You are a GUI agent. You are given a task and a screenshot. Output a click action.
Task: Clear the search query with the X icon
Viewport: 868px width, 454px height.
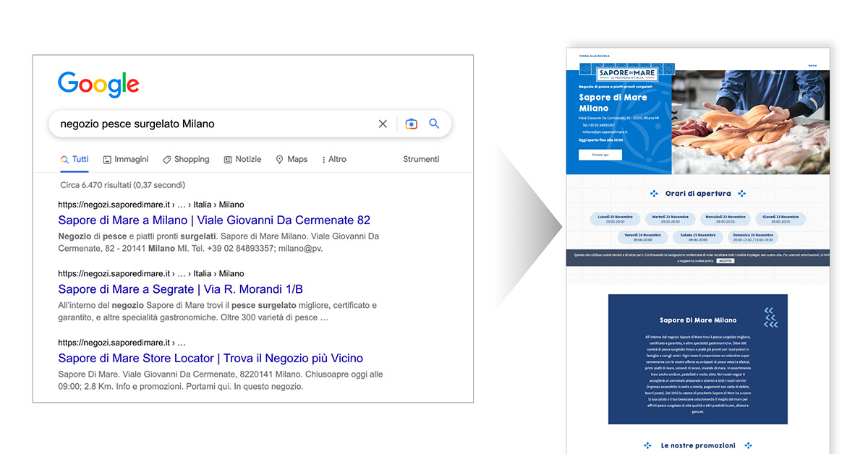(383, 124)
